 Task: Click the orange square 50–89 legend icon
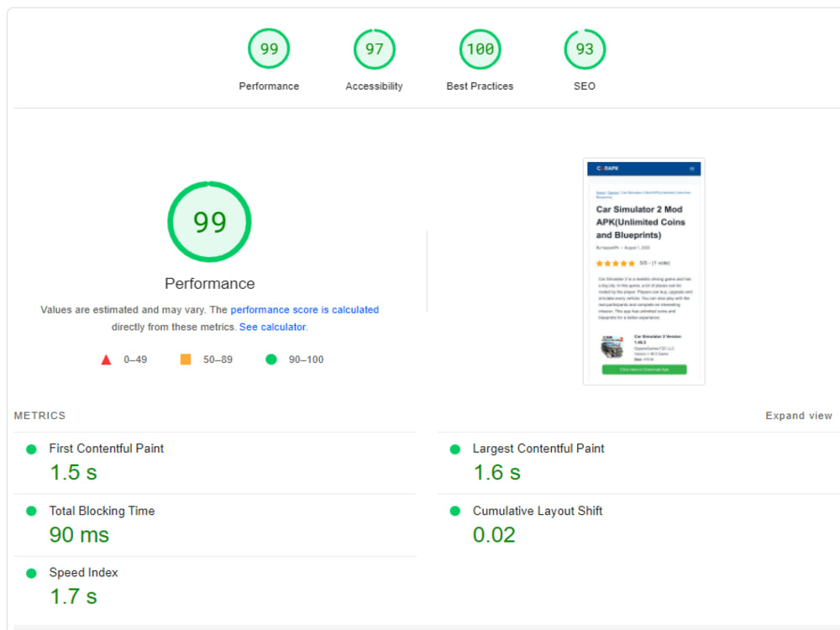186,359
